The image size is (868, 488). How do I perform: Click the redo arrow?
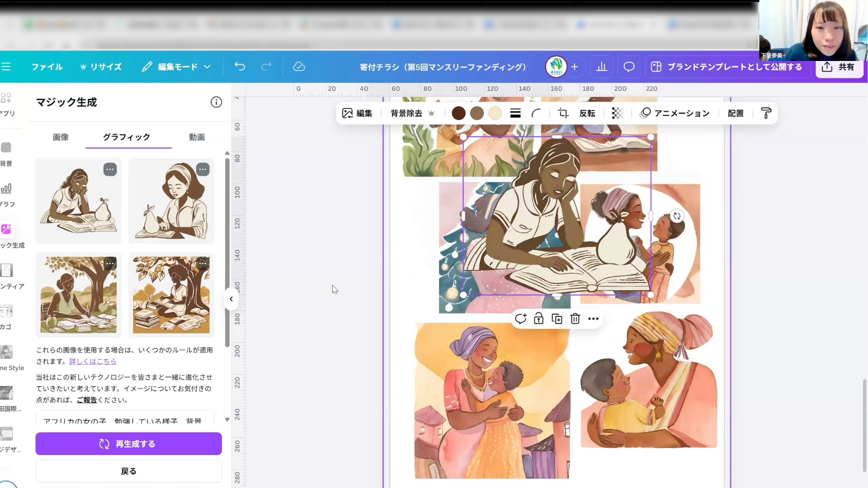[x=266, y=67]
